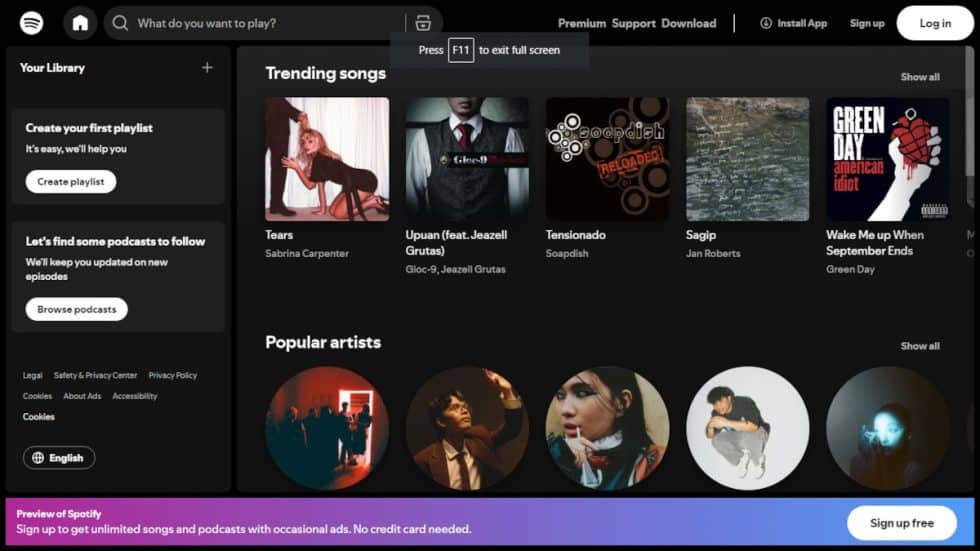Click 'Preview of Spotify' banner text

point(59,514)
